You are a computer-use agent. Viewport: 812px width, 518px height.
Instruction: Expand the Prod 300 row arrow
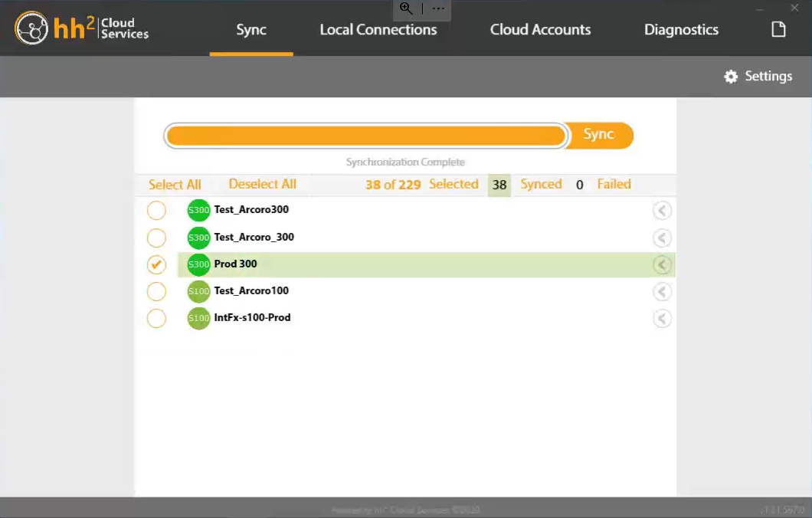tap(662, 264)
